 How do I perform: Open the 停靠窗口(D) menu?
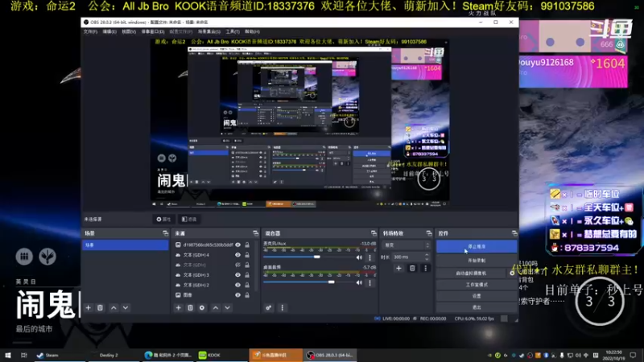(153, 31)
